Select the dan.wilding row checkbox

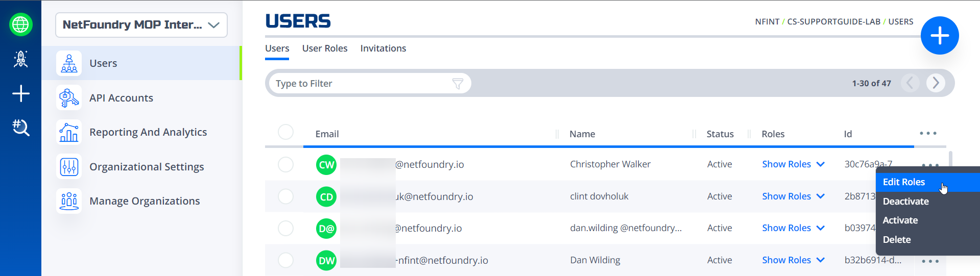285,228
